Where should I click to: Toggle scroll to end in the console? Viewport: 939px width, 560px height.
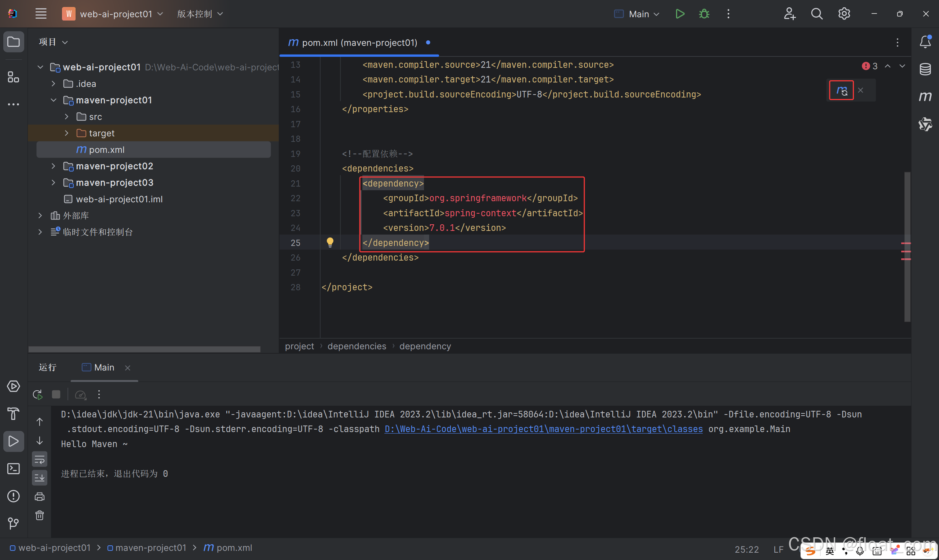(39, 478)
